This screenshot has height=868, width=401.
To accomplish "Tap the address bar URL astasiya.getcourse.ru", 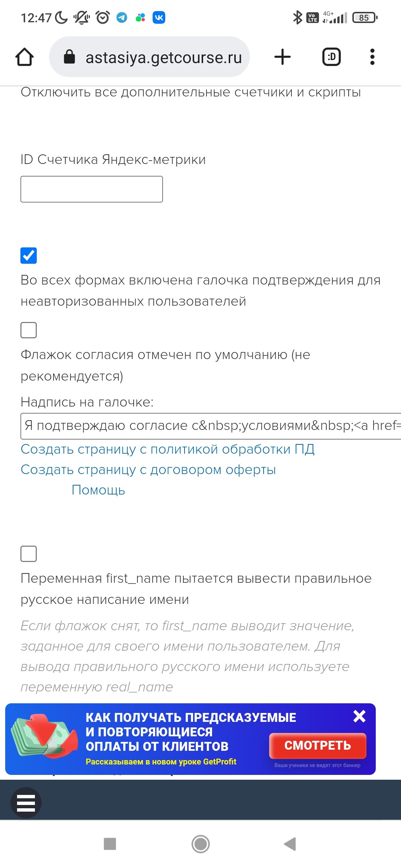I will pyautogui.click(x=163, y=57).
